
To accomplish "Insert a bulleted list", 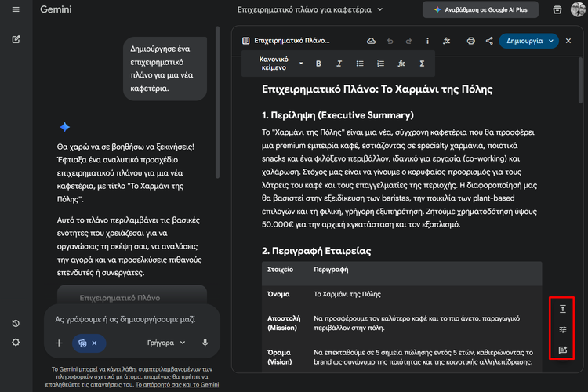I will 360,64.
